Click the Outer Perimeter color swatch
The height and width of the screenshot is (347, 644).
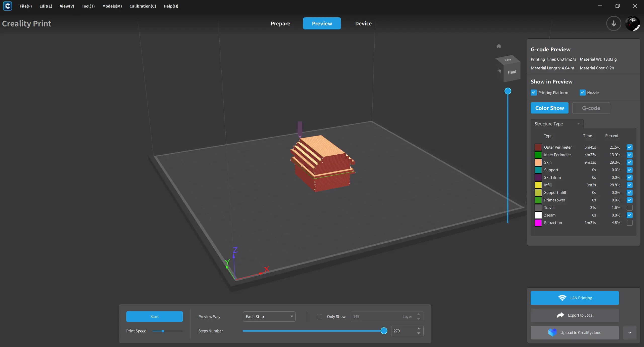538,147
